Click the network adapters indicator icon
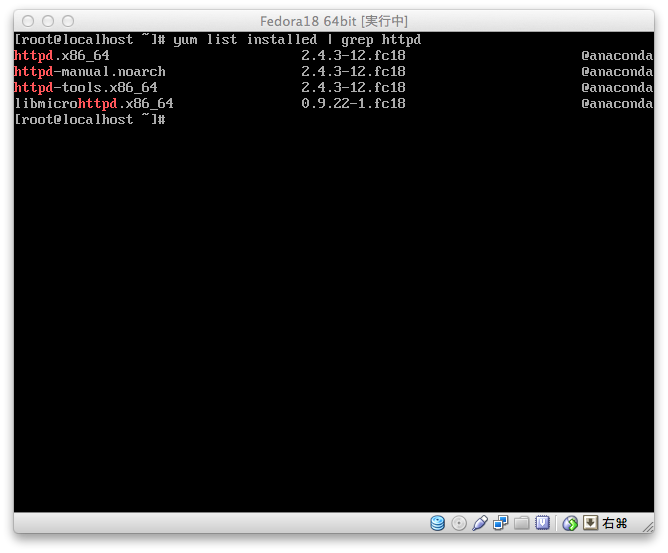668x553 pixels. point(501,523)
